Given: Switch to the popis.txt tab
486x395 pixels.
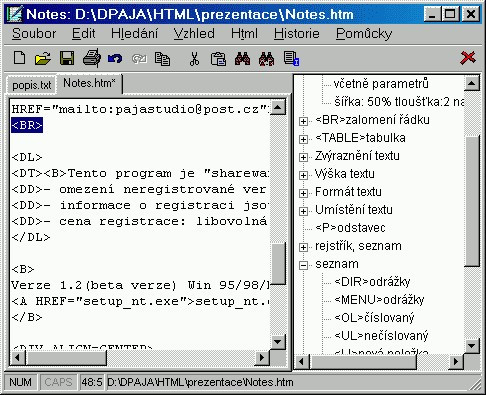Looking at the screenshot, I should (31, 85).
